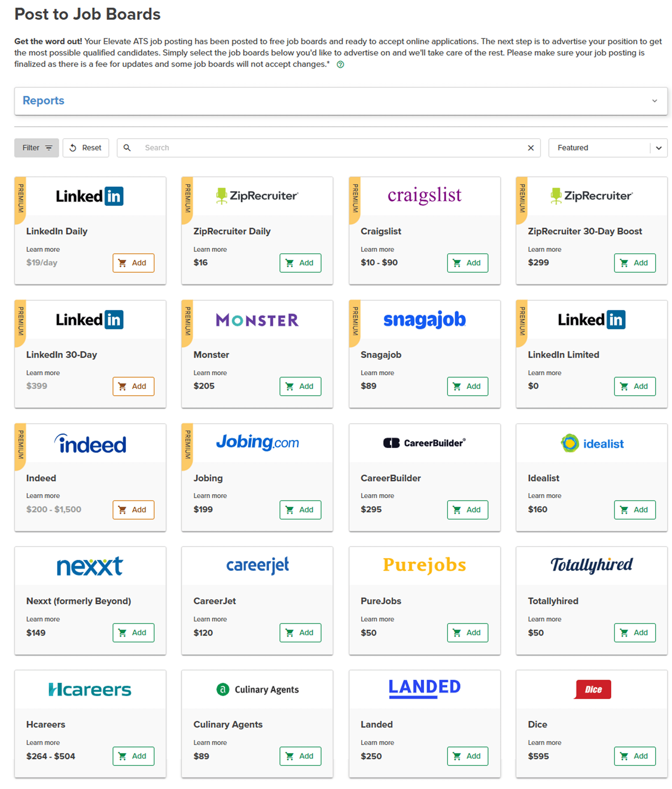This screenshot has width=672, height=789.
Task: Open the Filter options
Action: pyautogui.click(x=36, y=148)
